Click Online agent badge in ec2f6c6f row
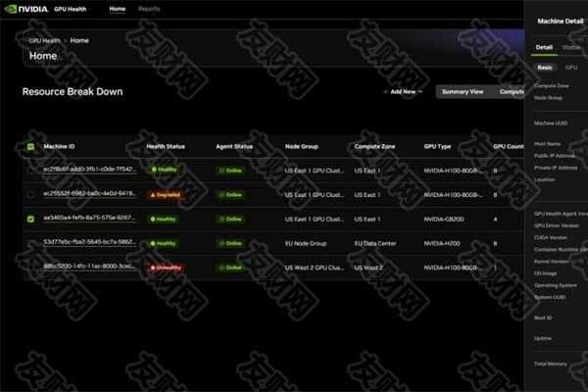 (230, 171)
